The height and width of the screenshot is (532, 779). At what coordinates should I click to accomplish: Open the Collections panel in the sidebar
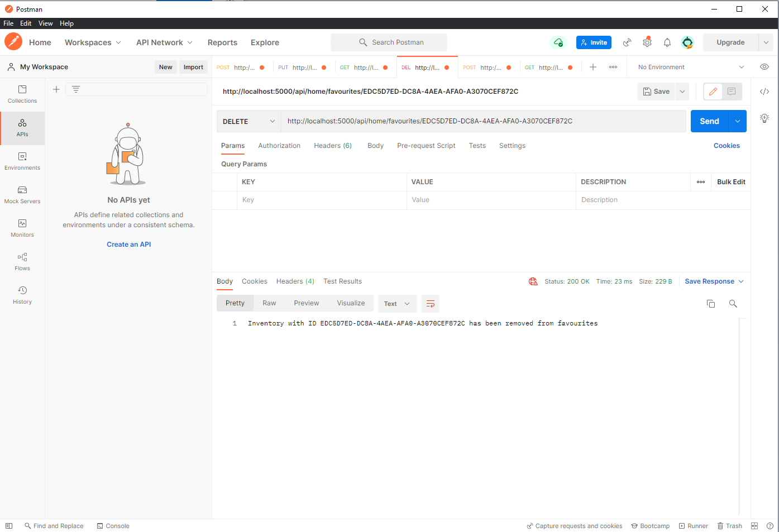point(22,94)
